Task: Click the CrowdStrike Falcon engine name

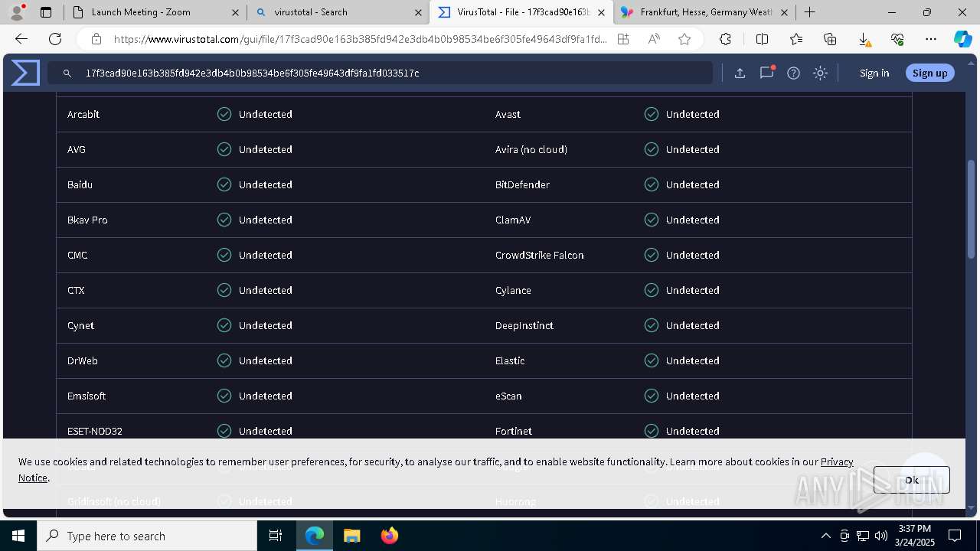Action: (540, 255)
